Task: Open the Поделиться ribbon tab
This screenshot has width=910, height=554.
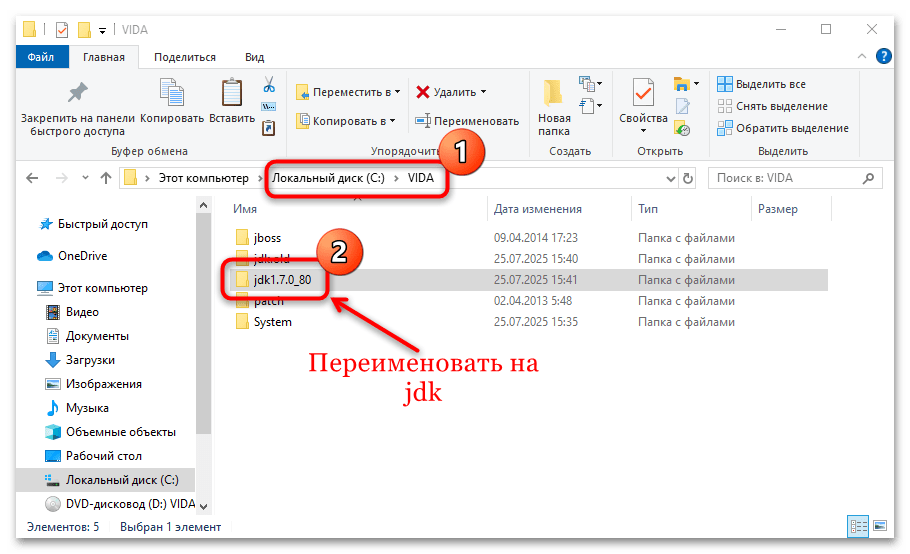Action: click(x=185, y=57)
